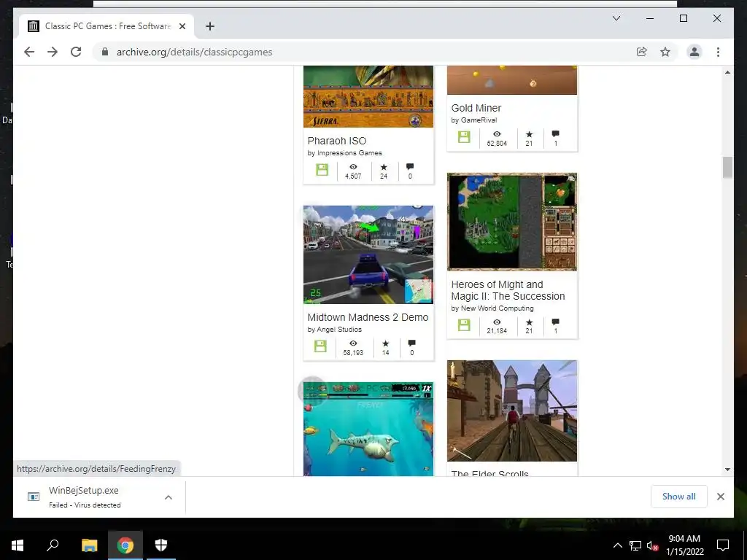Select the Classic PC Games tab
The height and width of the screenshot is (560, 747).
coord(107,26)
